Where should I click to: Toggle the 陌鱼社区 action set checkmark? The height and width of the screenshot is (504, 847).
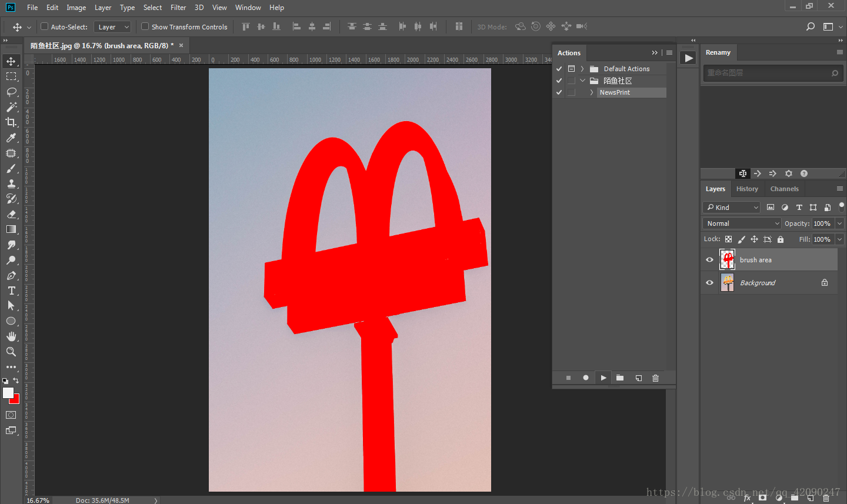[559, 81]
